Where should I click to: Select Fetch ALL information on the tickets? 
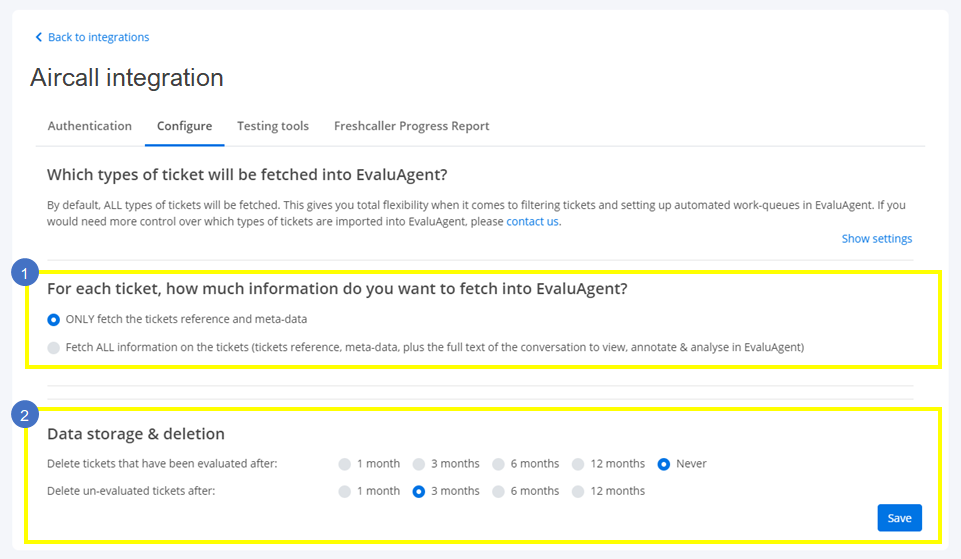coord(53,348)
